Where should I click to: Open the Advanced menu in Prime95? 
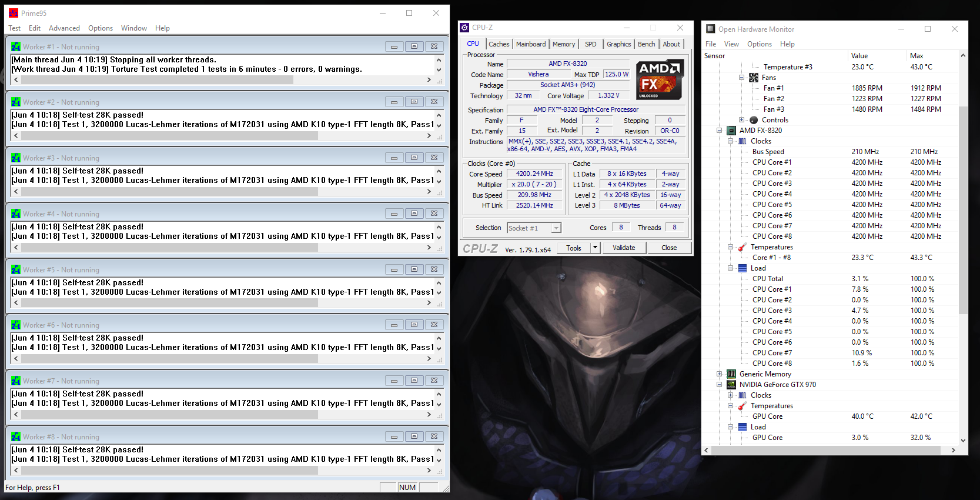point(64,28)
